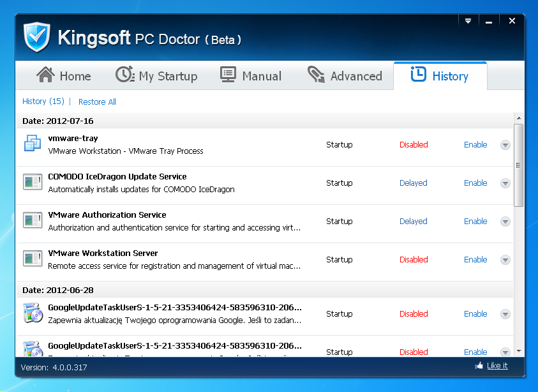Click the VMware Workstation Server name
The width and height of the screenshot is (538, 392).
[x=103, y=253]
